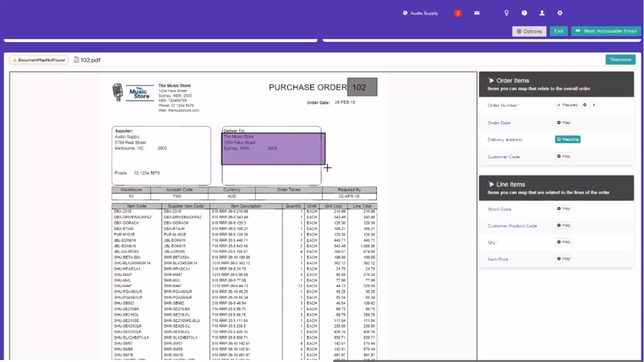Click the SHU-BETA-58A item code
The width and height of the screenshot is (644, 362).
[x=127, y=257]
